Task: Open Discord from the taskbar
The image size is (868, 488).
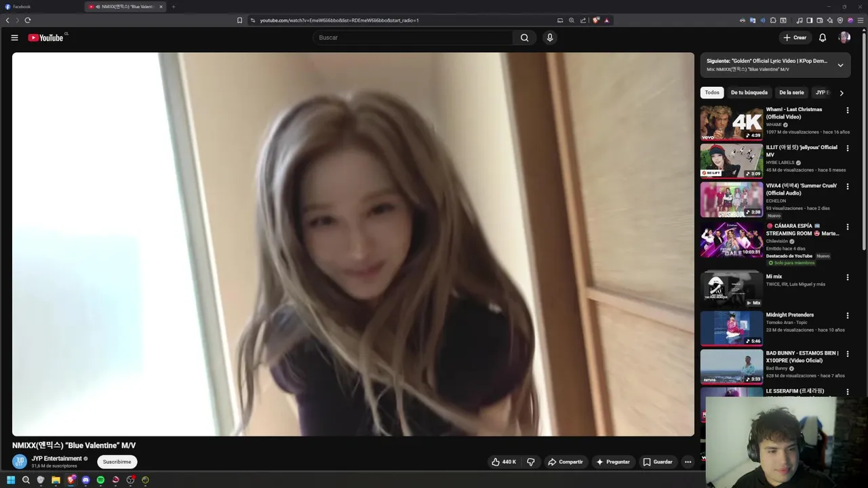Action: coord(85,480)
